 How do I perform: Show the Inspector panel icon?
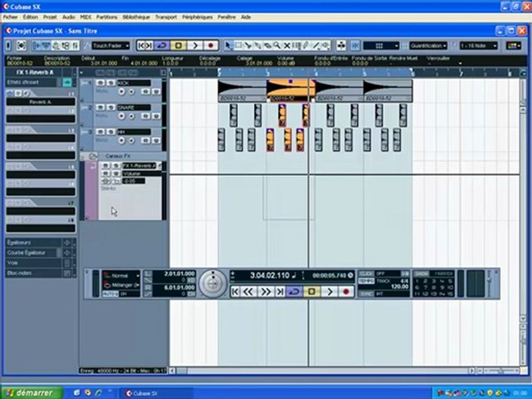click(x=37, y=45)
